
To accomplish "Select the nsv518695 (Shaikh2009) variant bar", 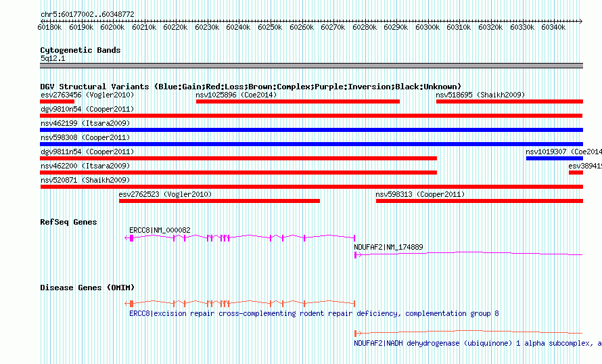I will (509, 101).
